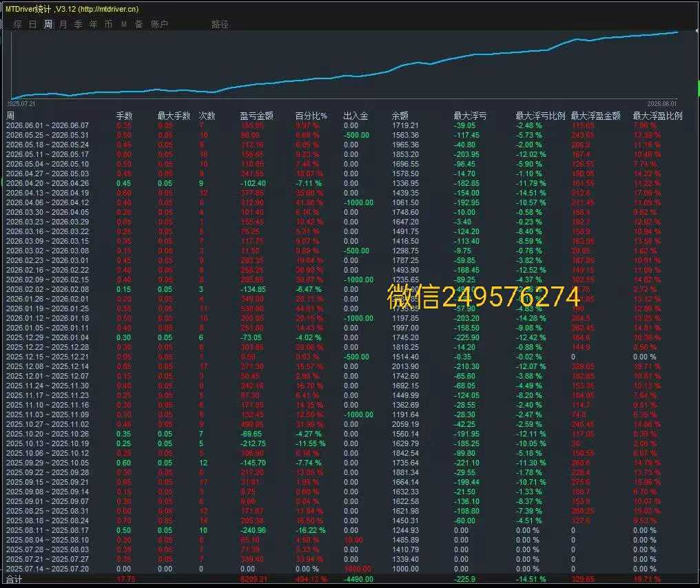Open the 月 monthly tab

63,24
